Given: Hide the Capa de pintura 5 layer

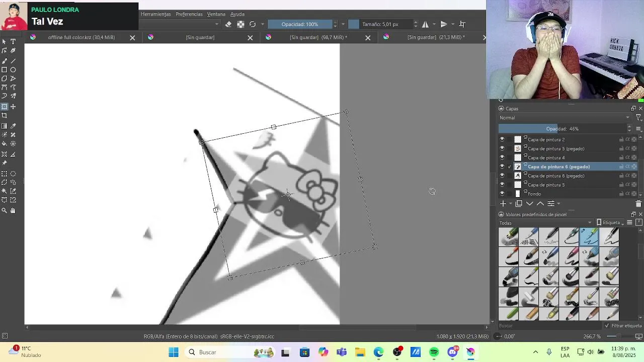Looking at the screenshot, I should pos(502,185).
